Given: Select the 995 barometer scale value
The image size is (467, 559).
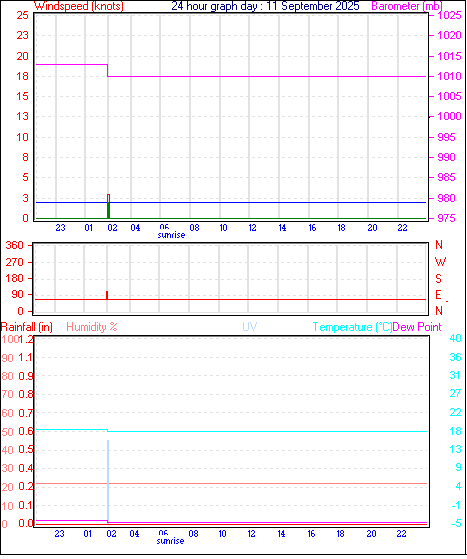Looking at the screenshot, I should pos(446,137).
